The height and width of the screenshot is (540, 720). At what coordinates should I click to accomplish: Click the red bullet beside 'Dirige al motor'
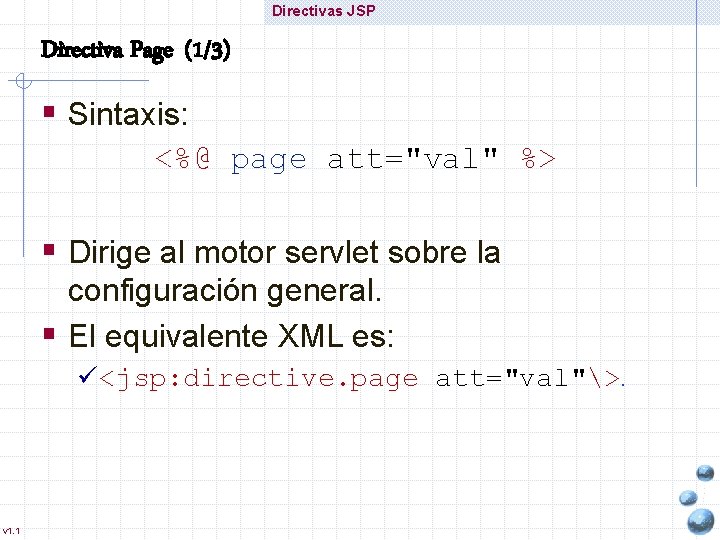(x=49, y=249)
